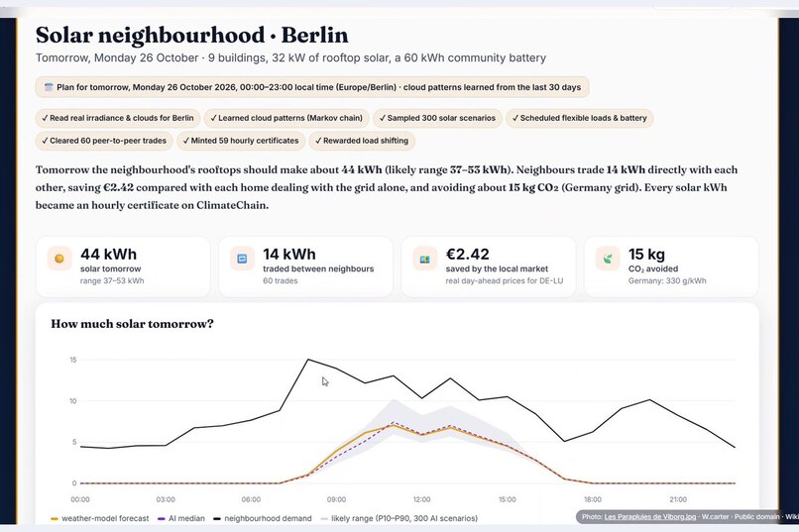The image size is (799, 532).
Task: Click the '9 buildings, 32 kW of rooftop solar' subtitle
Action: [298, 58]
